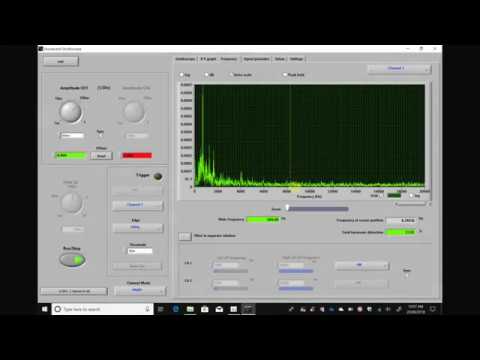
Task: Open the channel dropdown above the spectrum graph
Action: (x=399, y=69)
